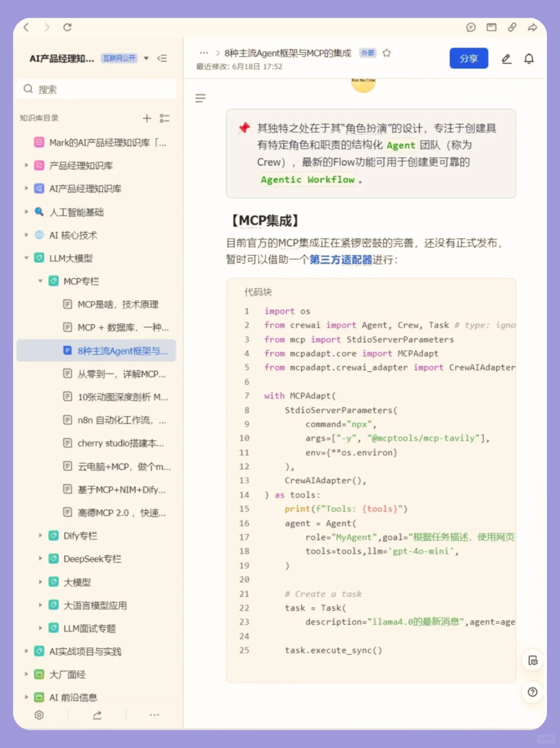Click the export share icon in sidebar footer
Viewport: 560px width, 748px height.
pyautogui.click(x=97, y=715)
